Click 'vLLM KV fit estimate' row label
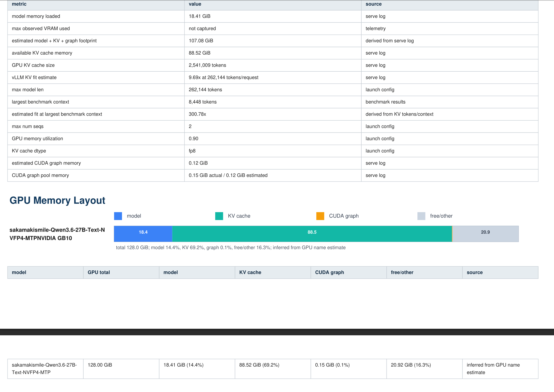The width and height of the screenshot is (554, 392). tap(34, 77)
